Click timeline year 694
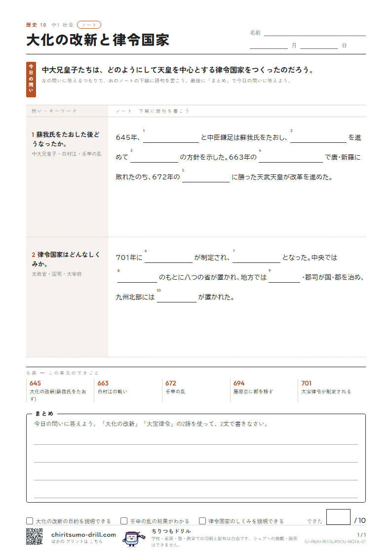Image resolution: width=392 pixels, height=555 pixels. coord(239,384)
